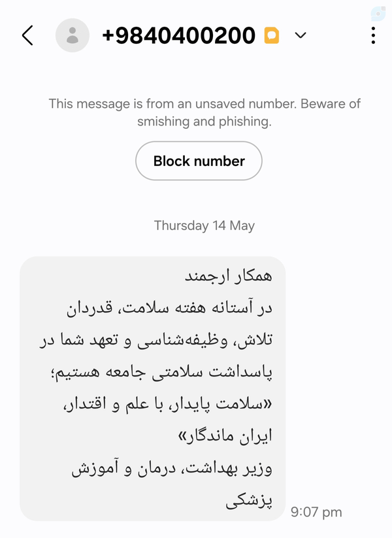Viewport: 392px width, 538px height.
Task: Tap the unsaved number warning notice
Action: (204, 112)
